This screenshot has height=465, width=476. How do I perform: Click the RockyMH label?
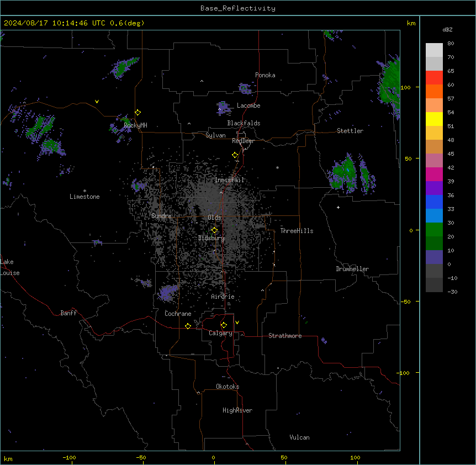(135, 125)
